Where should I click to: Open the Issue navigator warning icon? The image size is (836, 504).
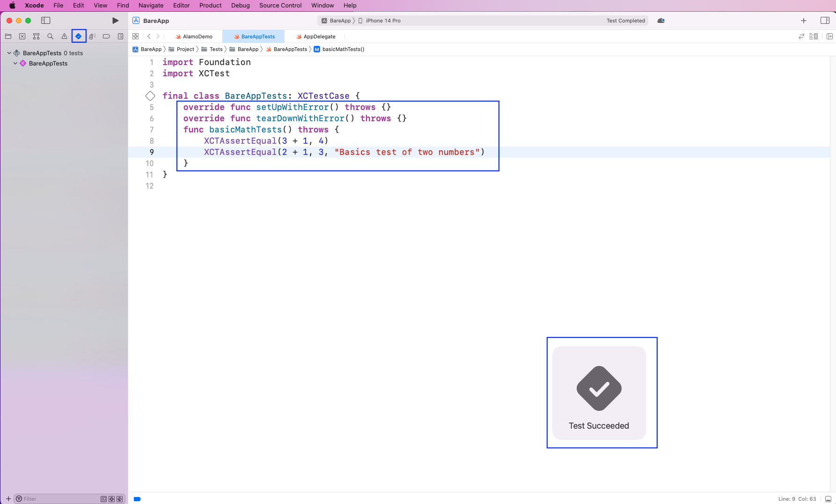coord(64,37)
